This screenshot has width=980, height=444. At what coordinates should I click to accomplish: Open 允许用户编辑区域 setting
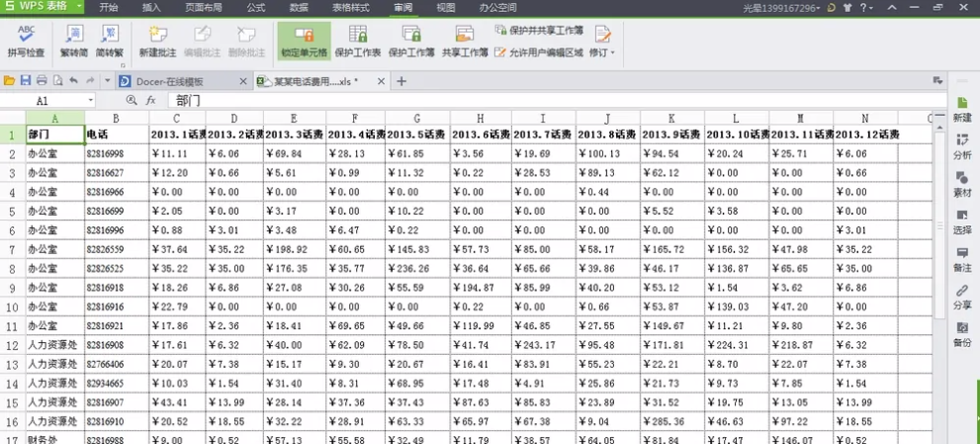[x=539, y=52]
